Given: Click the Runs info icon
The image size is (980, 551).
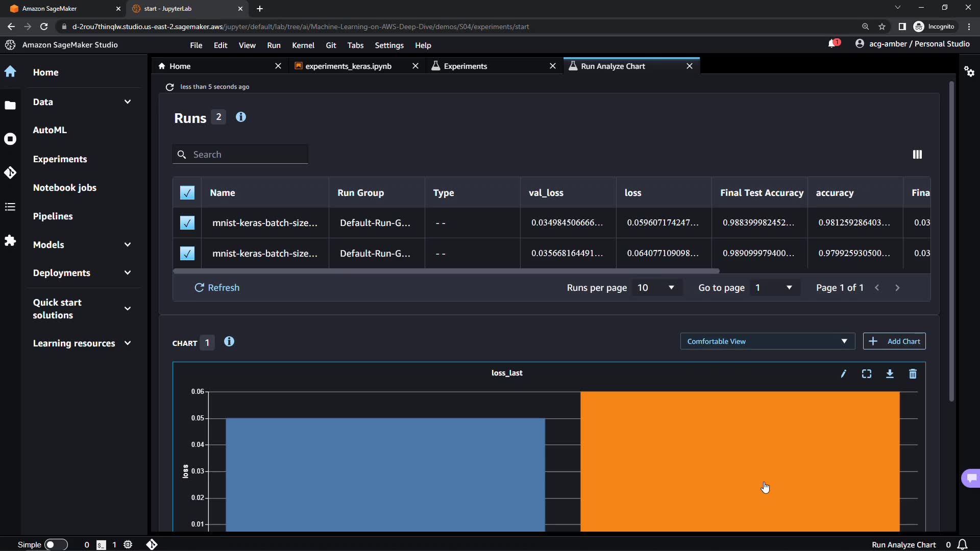Looking at the screenshot, I should pos(241,117).
